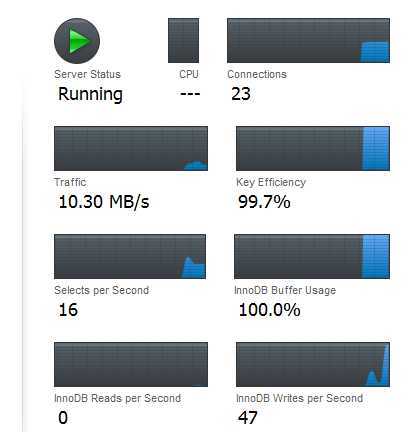Image resolution: width=412 pixels, height=432 pixels.
Task: Click the Selects per Second graph
Action: point(130,256)
